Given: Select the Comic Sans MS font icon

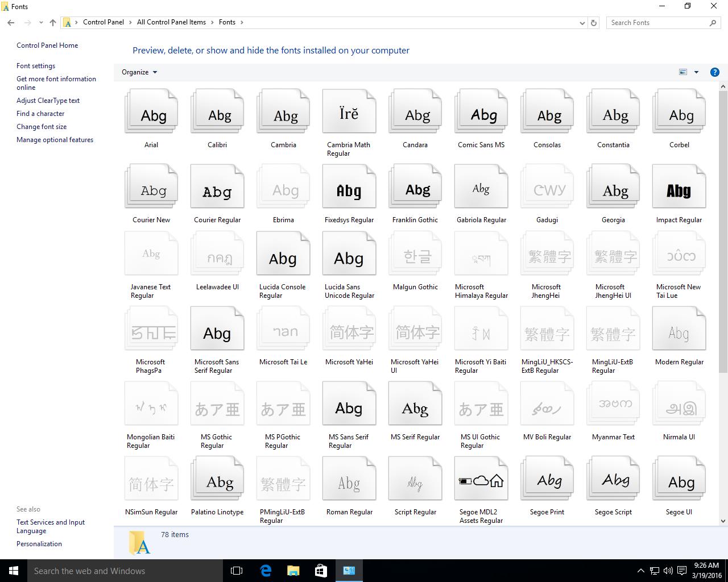Looking at the screenshot, I should coord(481,111).
